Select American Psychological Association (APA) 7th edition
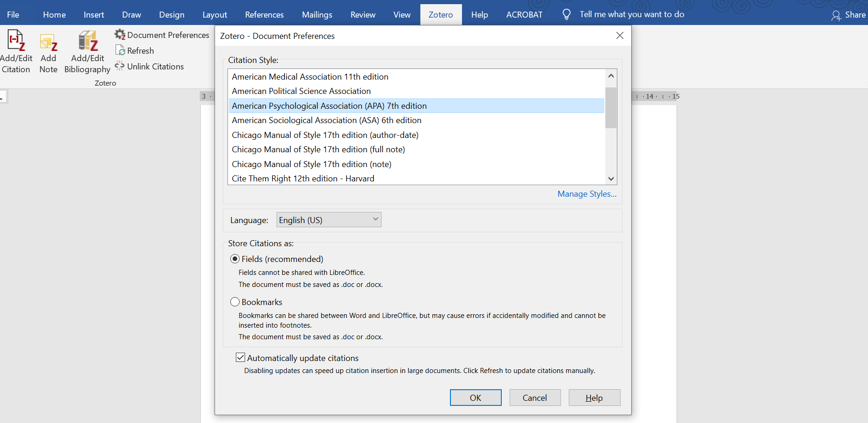This screenshot has height=423, width=868. pyautogui.click(x=417, y=106)
